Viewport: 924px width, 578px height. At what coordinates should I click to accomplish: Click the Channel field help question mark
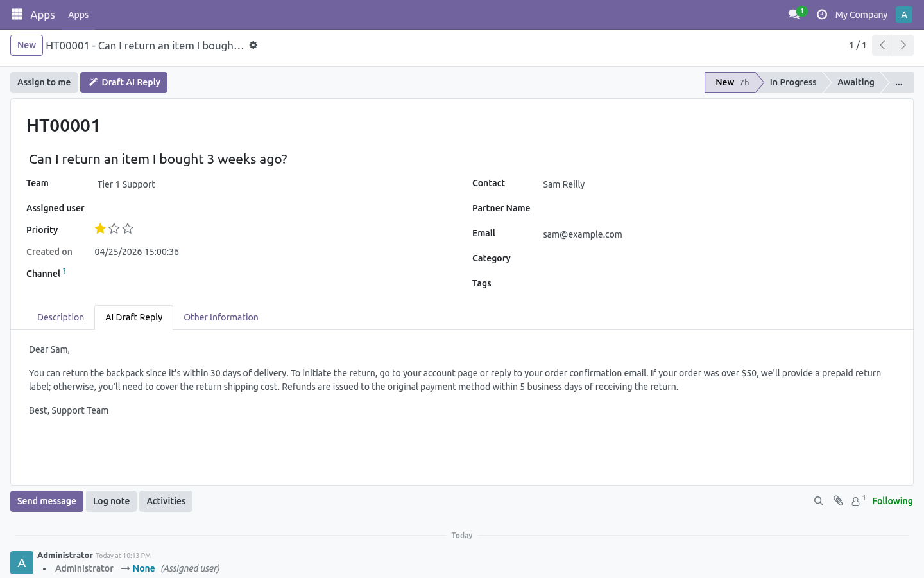point(64,271)
